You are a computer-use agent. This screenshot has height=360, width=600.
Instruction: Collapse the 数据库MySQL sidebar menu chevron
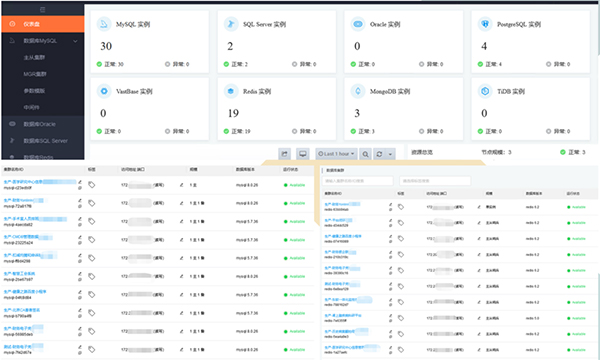75,41
